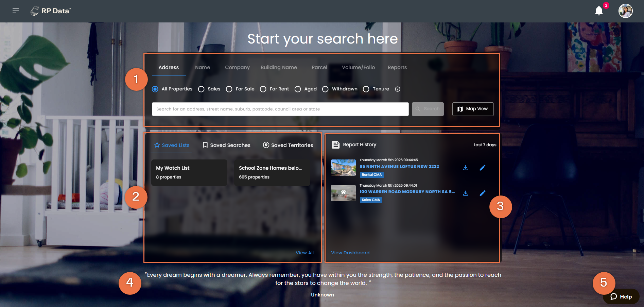Click the info icon beside Tenure

coord(398,89)
